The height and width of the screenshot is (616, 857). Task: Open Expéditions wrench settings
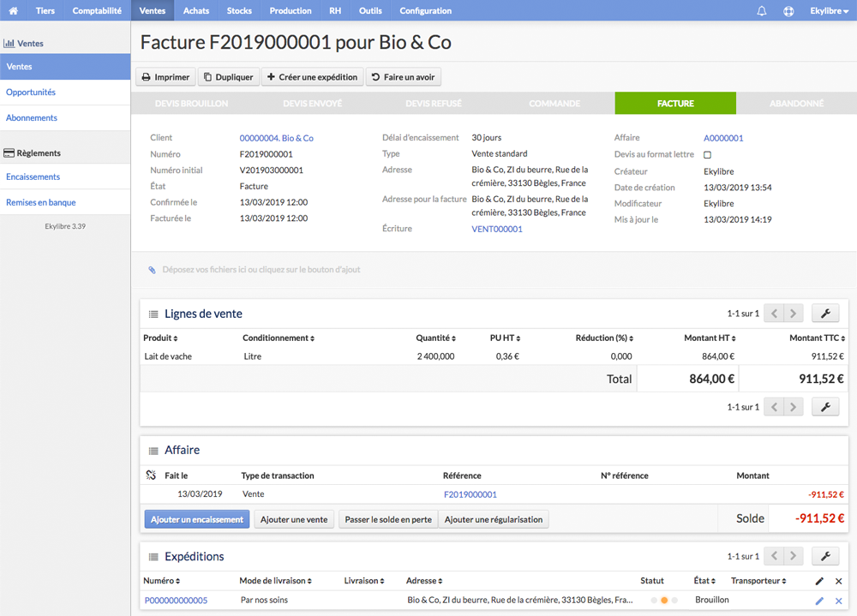(825, 556)
